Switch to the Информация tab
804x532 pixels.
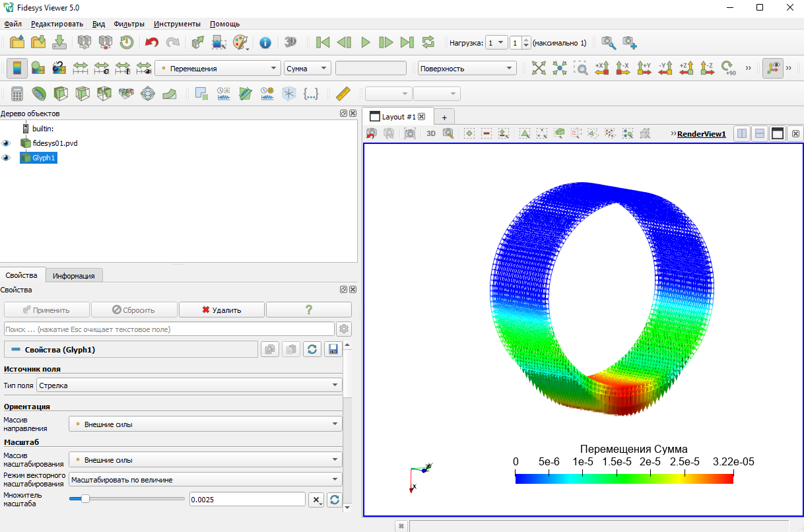click(74, 276)
